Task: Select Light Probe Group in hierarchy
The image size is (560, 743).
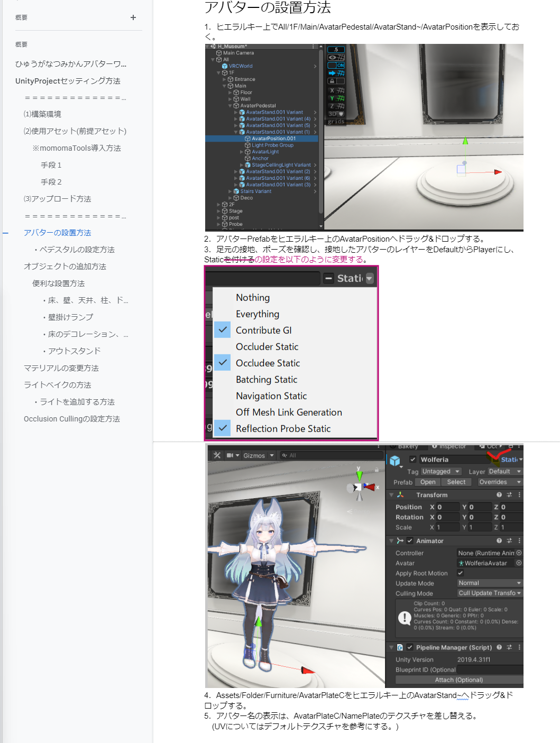Action: click(x=272, y=145)
